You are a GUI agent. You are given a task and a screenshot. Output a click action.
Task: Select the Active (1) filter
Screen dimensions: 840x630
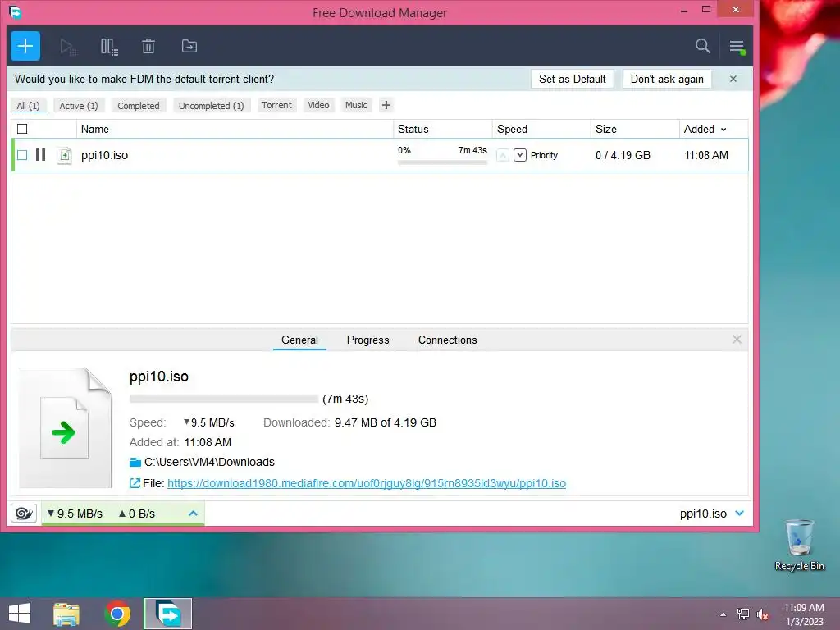point(79,106)
